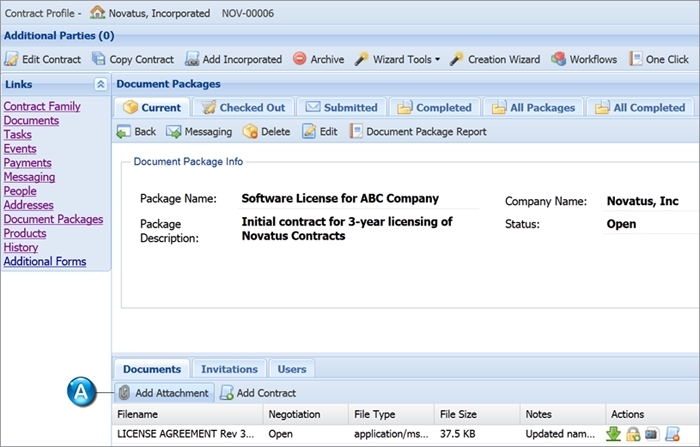Click Copy Contract in the toolbar

click(x=133, y=59)
